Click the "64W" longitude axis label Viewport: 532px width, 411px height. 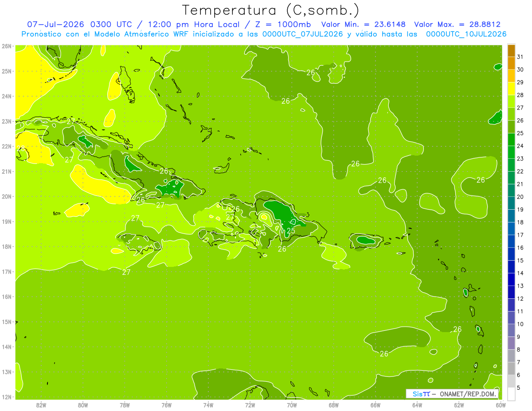pyautogui.click(x=417, y=405)
